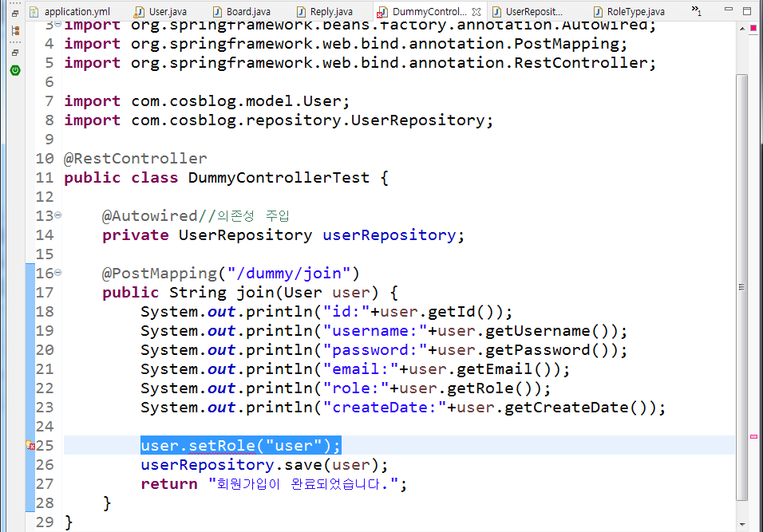Click userRepository.save(user) on line 26
This screenshot has height=532, width=763.
pos(259,464)
